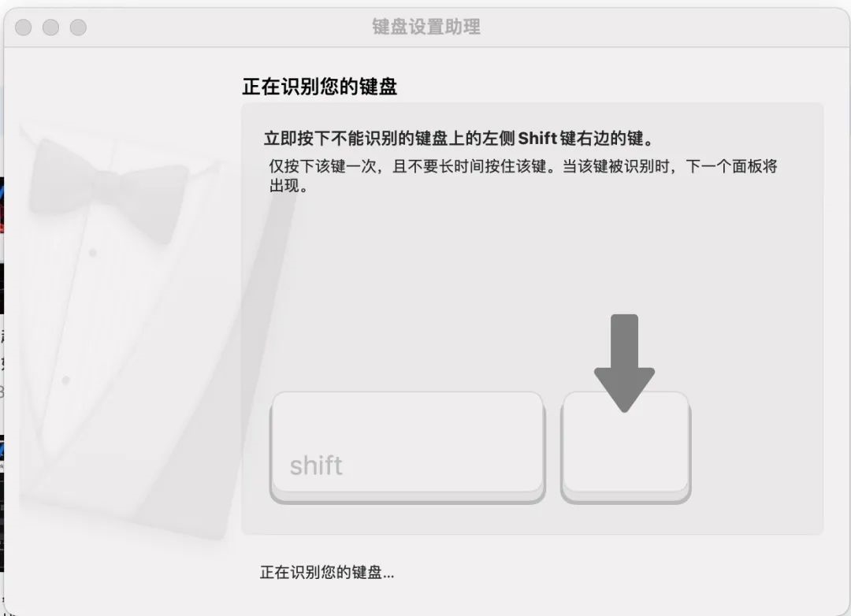The height and width of the screenshot is (616, 851).
Task: Close the 键盘设置助理 window
Action: 23,27
